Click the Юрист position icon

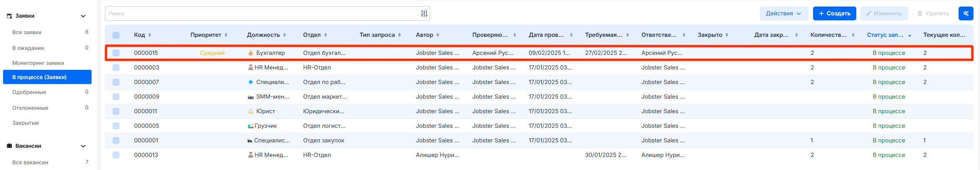coord(250,111)
